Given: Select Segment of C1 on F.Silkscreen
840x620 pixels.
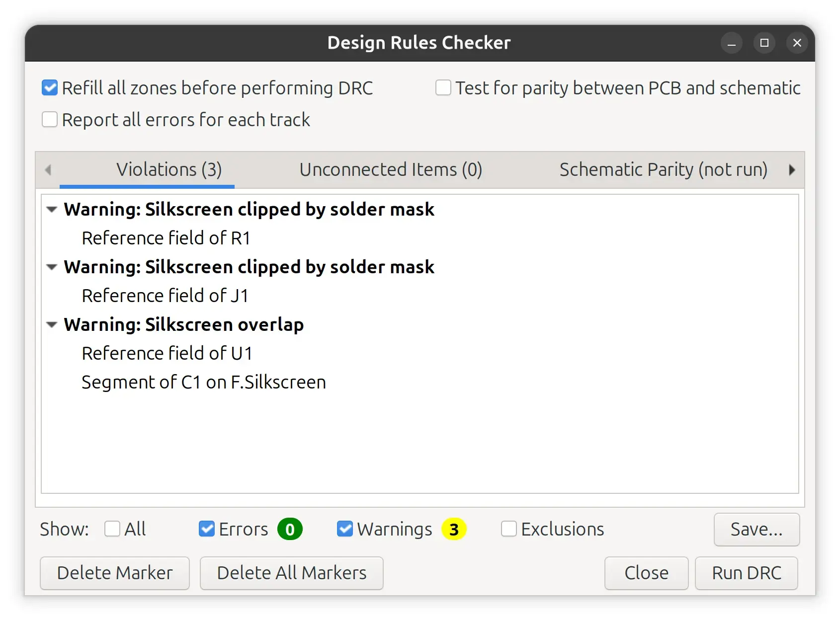Looking at the screenshot, I should point(204,383).
